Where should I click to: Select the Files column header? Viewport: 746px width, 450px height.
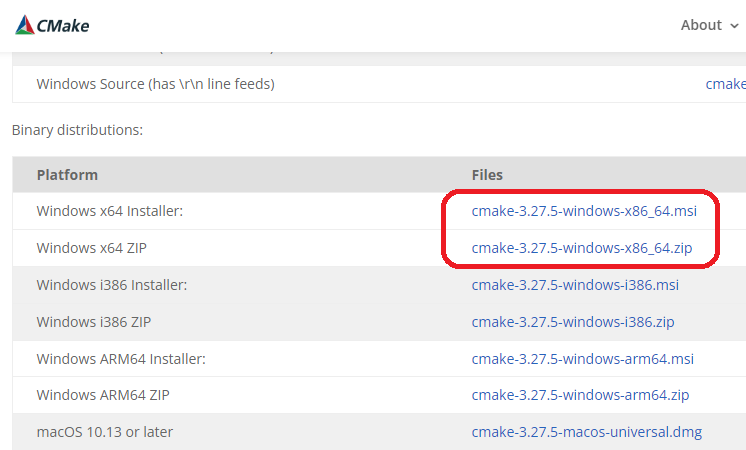tap(487, 175)
